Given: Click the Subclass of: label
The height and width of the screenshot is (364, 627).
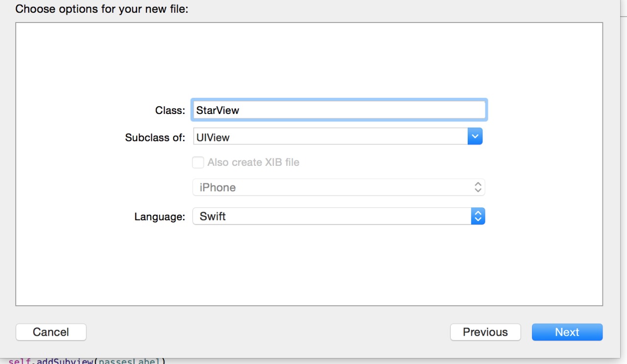Looking at the screenshot, I should point(155,137).
